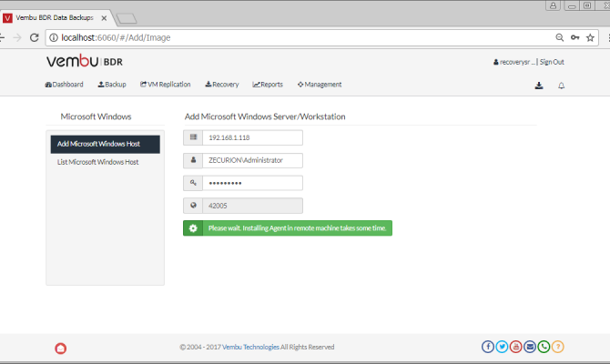Click the red home icon in footer

[x=61, y=348]
